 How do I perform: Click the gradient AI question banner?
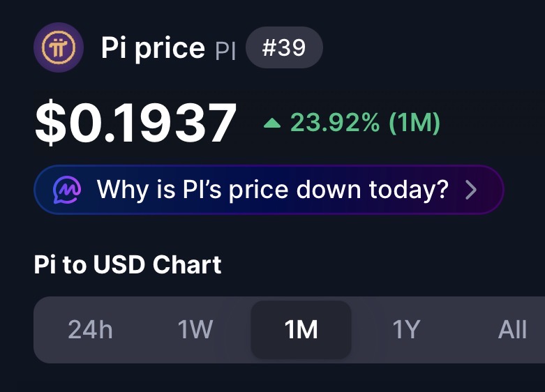[x=269, y=190]
